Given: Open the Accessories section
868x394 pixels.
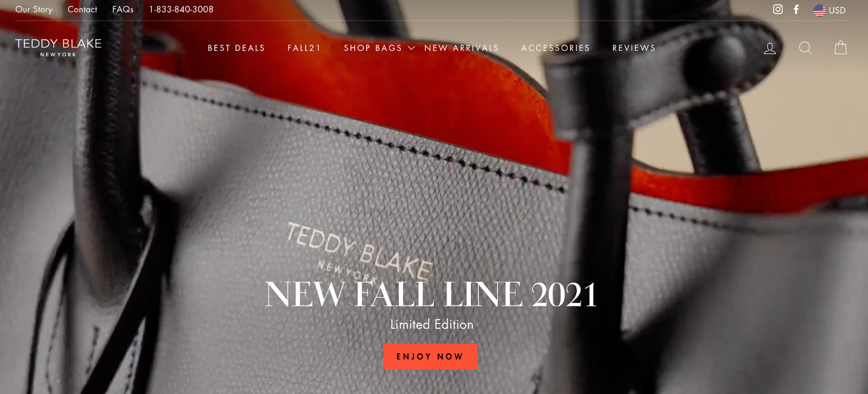Looking at the screenshot, I should pyautogui.click(x=556, y=48).
